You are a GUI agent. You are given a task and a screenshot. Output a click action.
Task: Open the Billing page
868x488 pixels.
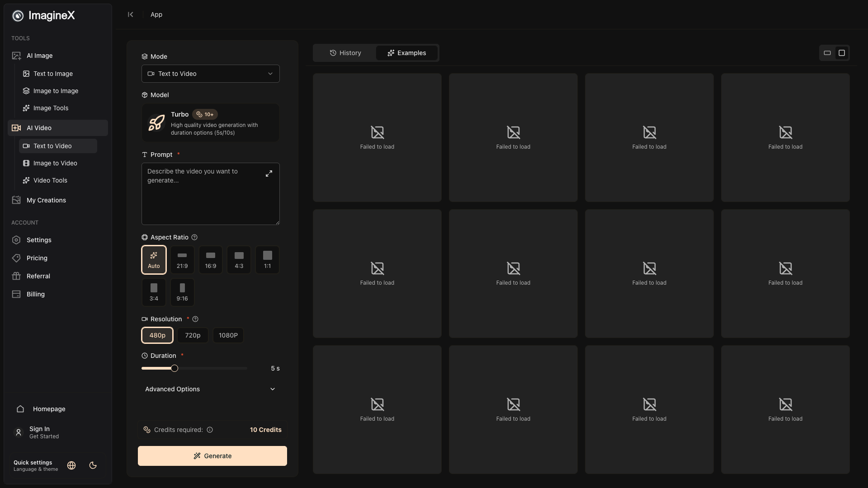tap(58, 294)
